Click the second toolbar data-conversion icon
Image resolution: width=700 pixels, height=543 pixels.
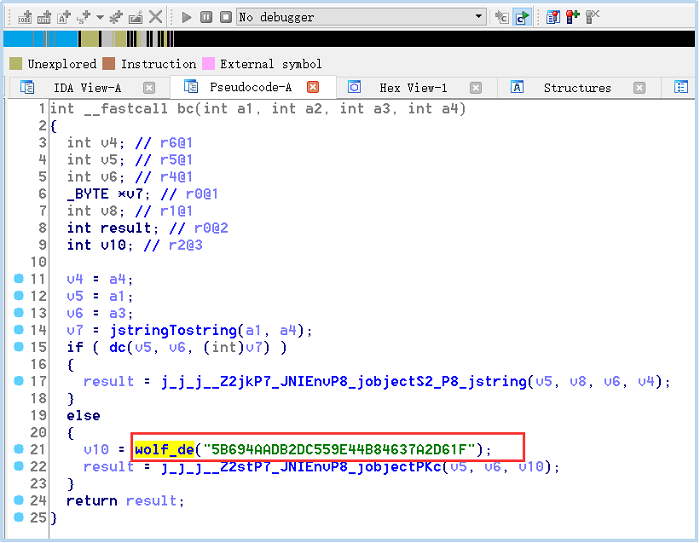[44, 17]
